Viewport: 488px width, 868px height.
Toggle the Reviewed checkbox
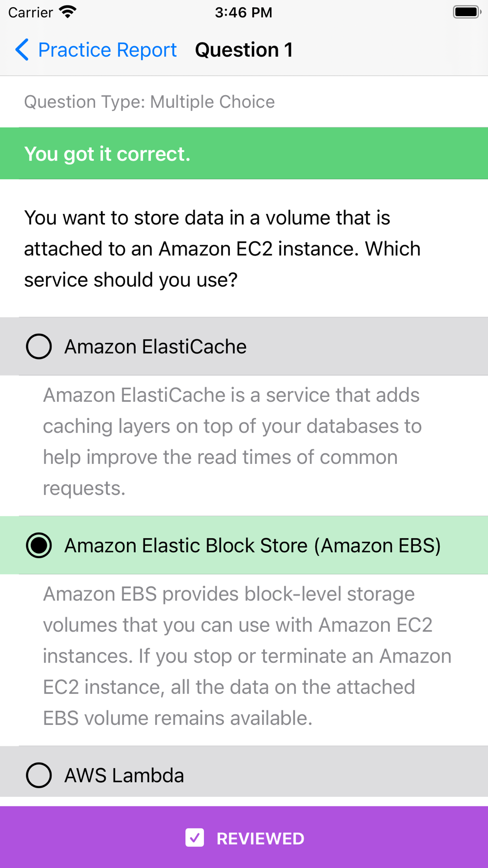pos(195,838)
